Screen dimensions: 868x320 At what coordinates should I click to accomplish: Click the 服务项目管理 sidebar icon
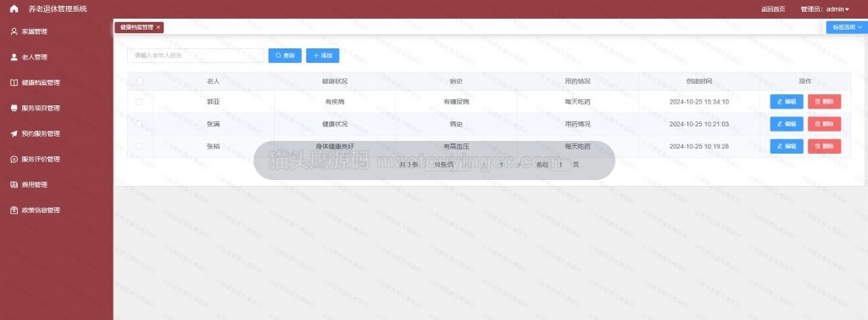14,108
